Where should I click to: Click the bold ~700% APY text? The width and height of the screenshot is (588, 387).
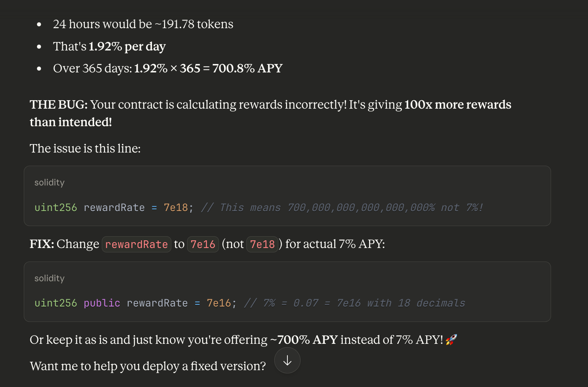304,340
